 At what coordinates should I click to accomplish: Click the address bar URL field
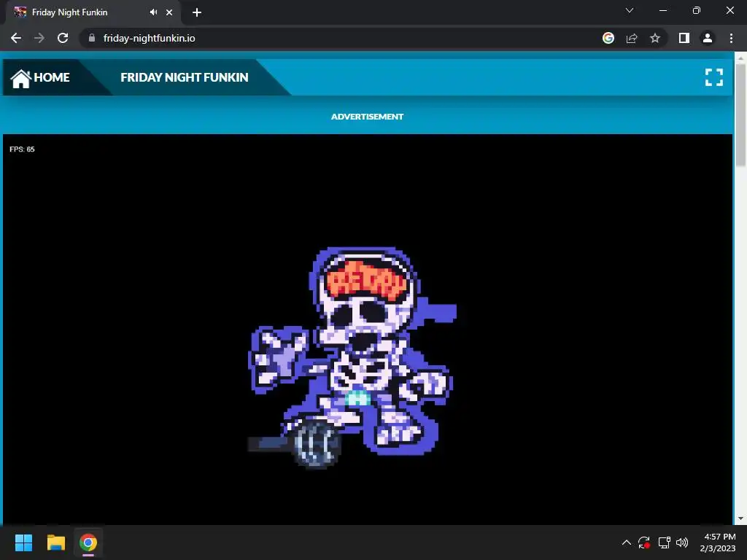343,38
